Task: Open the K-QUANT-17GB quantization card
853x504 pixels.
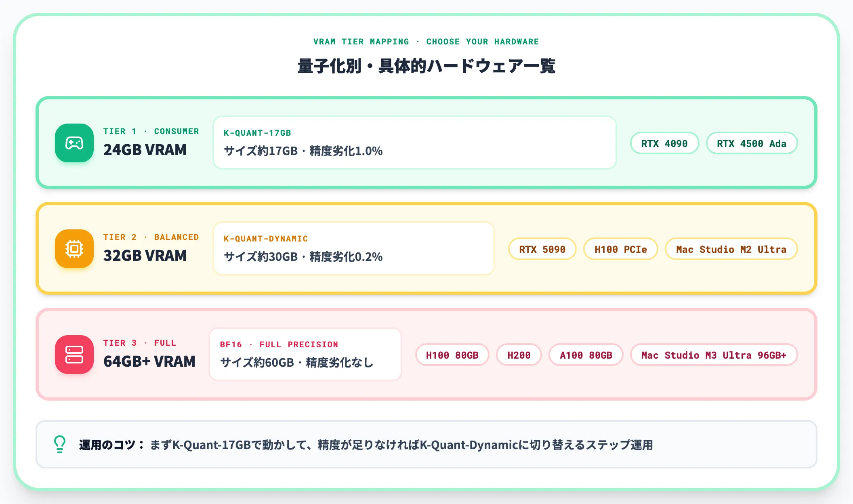Action: [415, 143]
